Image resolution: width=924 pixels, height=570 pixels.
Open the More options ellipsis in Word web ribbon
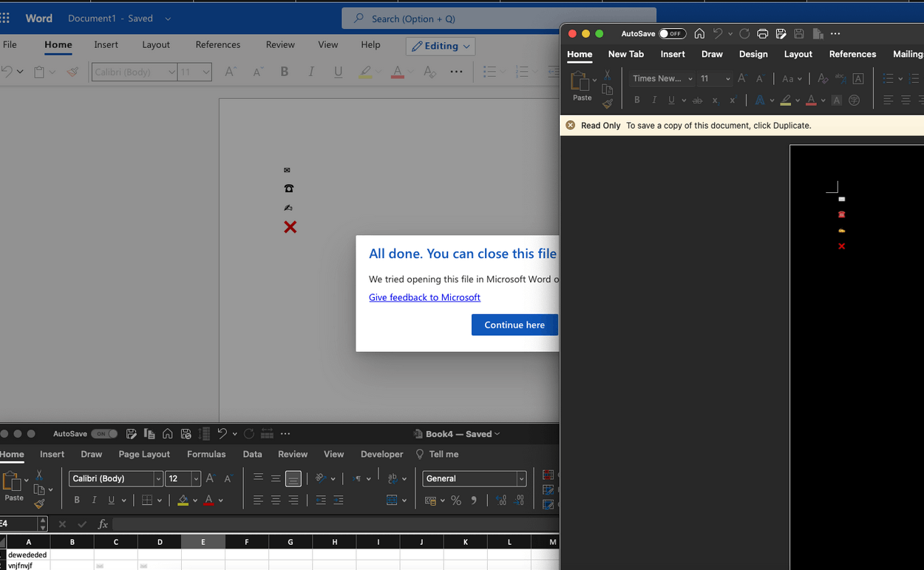click(456, 72)
